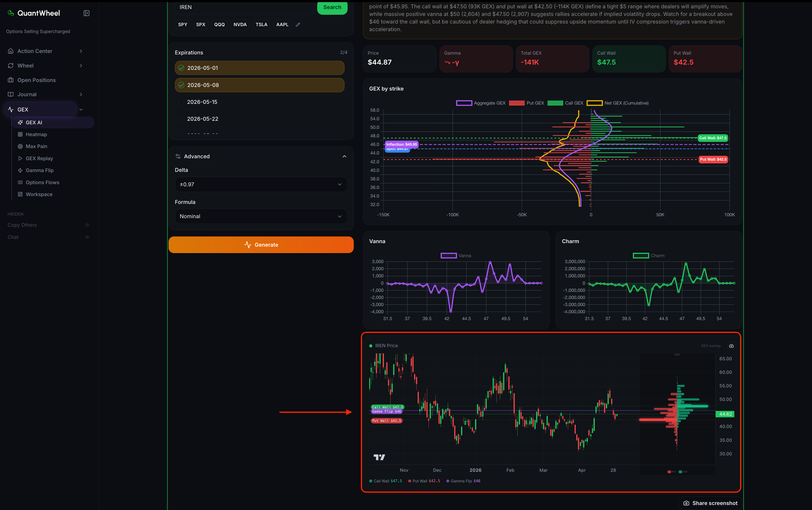812x510 pixels.
Task: Show hidden Copy Others item via eye icon
Action: pos(87,225)
